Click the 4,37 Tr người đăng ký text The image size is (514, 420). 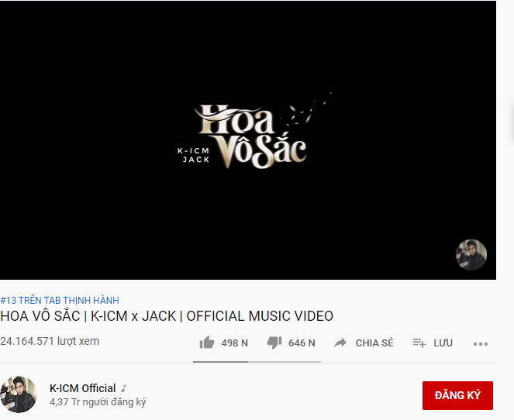98,402
